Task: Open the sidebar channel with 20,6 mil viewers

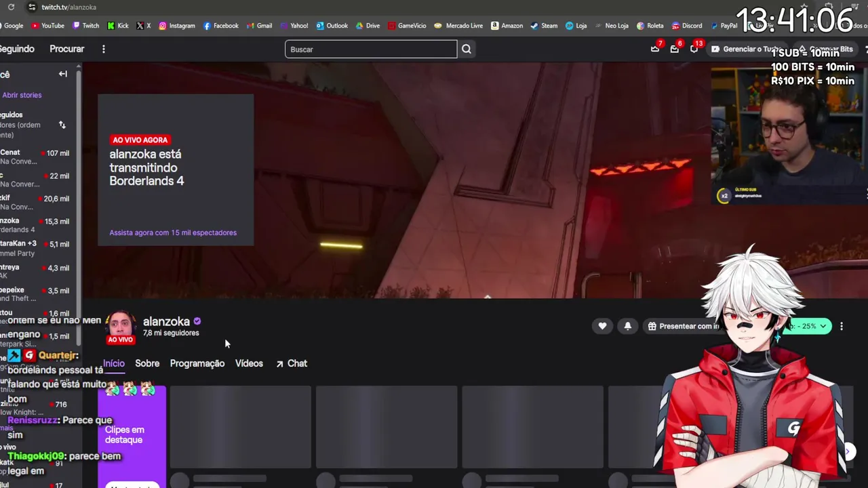Action: click(x=35, y=203)
